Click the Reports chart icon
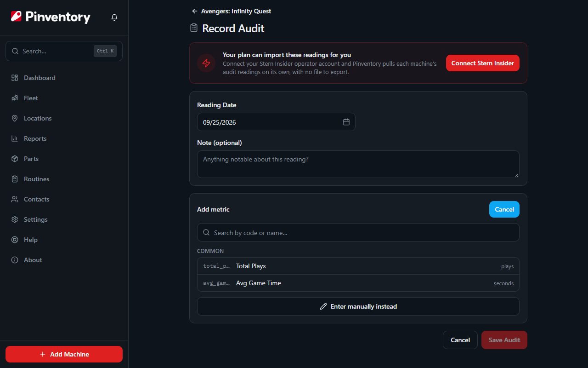Viewport: 588px width, 368px height. (x=15, y=138)
